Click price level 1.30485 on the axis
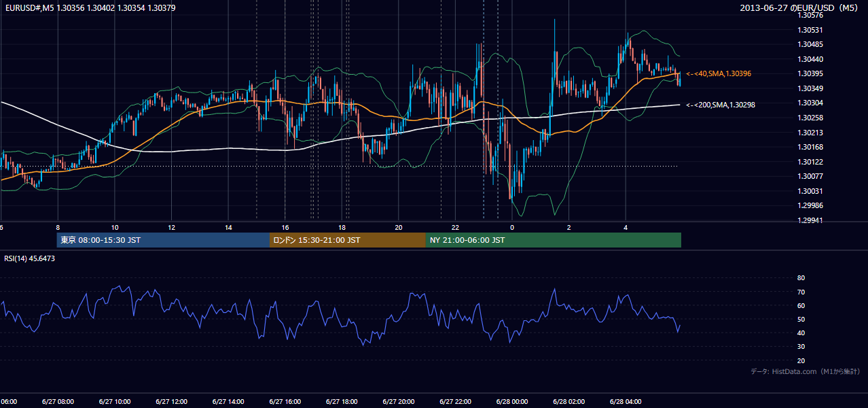 pos(810,45)
